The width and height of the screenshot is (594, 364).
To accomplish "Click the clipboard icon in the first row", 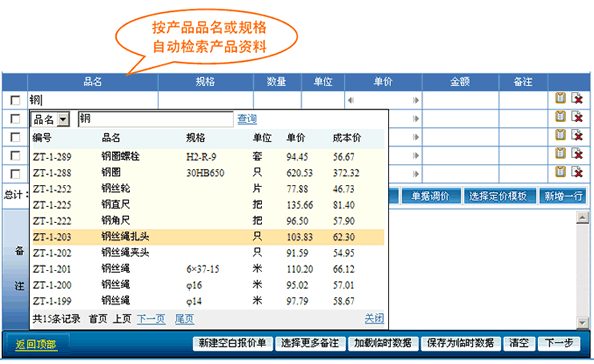I will (x=560, y=98).
